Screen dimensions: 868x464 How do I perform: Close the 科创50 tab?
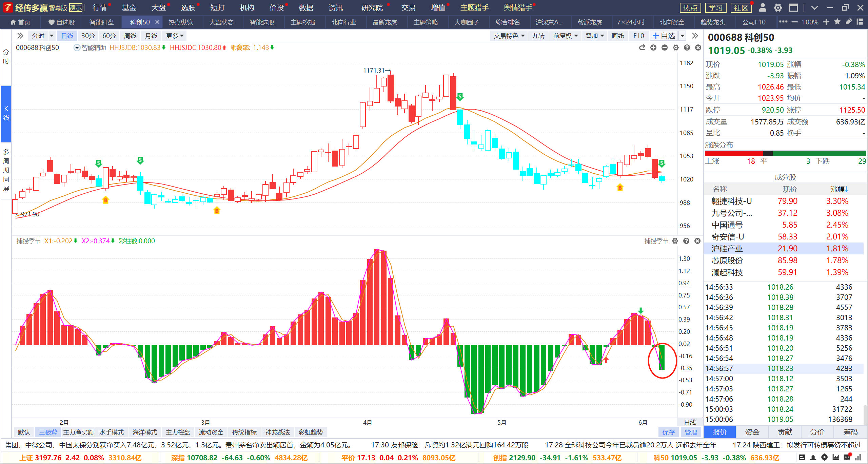(x=157, y=22)
